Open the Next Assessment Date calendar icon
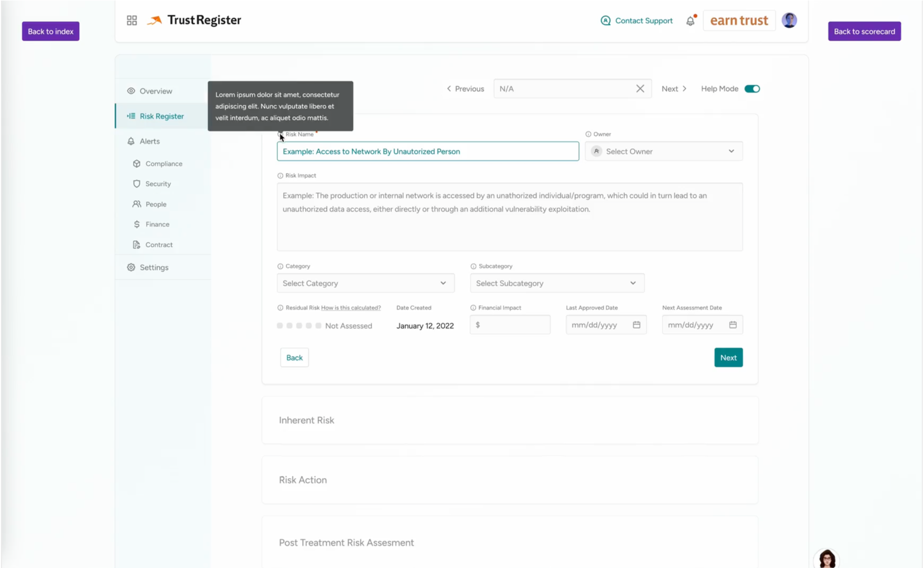924x568 pixels. [x=733, y=325]
